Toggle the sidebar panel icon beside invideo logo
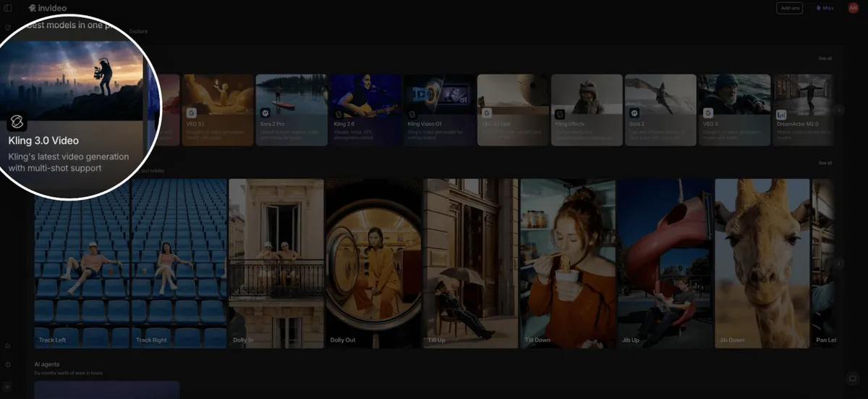Viewport: 868px width, 399px height. tap(9, 8)
